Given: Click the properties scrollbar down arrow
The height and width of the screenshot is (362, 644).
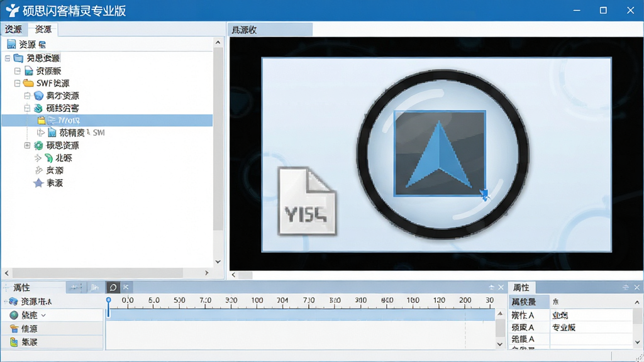Looking at the screenshot, I should (x=637, y=342).
